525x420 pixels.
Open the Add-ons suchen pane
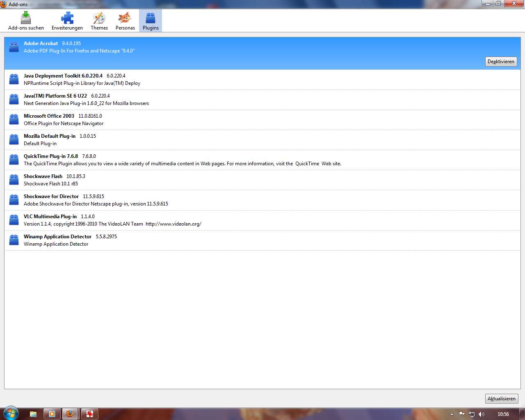tap(26, 21)
